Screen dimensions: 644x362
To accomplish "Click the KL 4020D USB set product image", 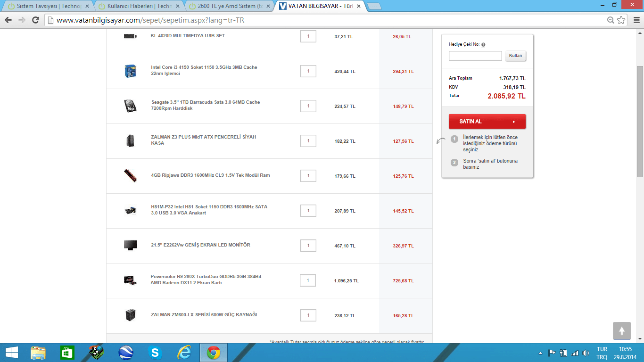I will 130,36.
